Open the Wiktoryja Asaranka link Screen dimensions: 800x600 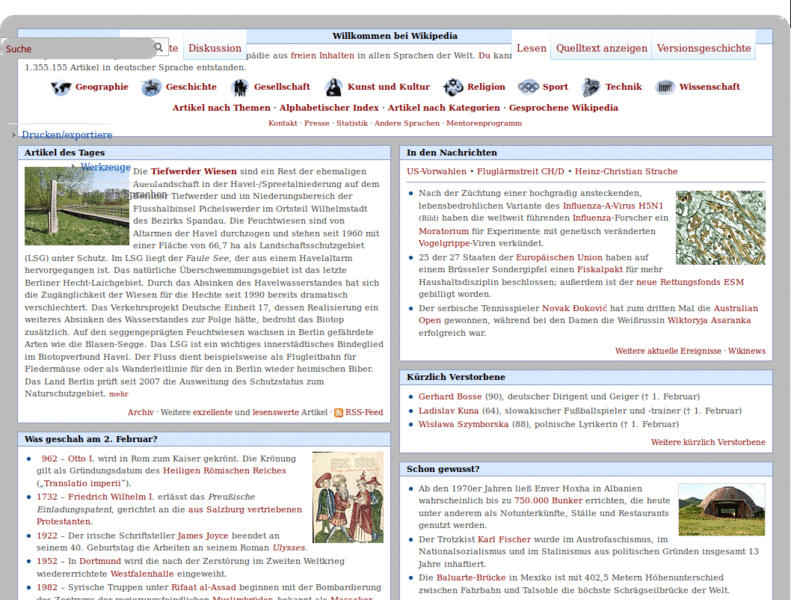[x=709, y=320]
